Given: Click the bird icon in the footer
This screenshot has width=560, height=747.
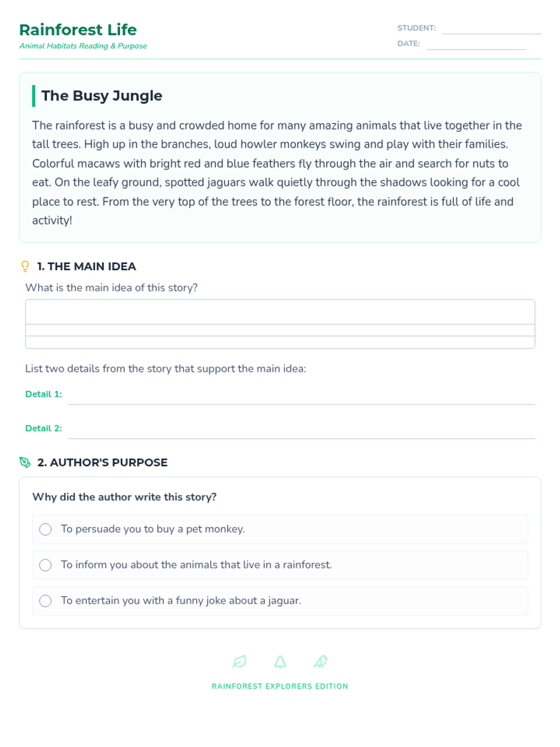Looking at the screenshot, I should (x=321, y=661).
